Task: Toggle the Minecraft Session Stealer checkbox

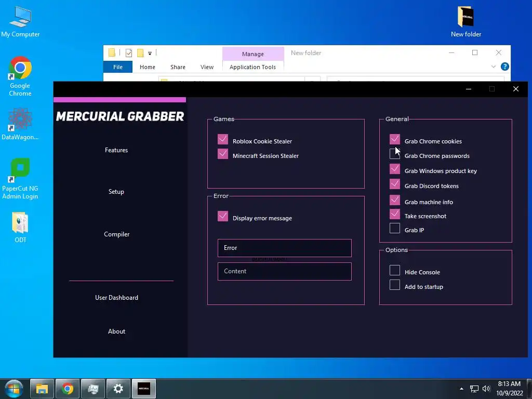Action: coord(223,154)
